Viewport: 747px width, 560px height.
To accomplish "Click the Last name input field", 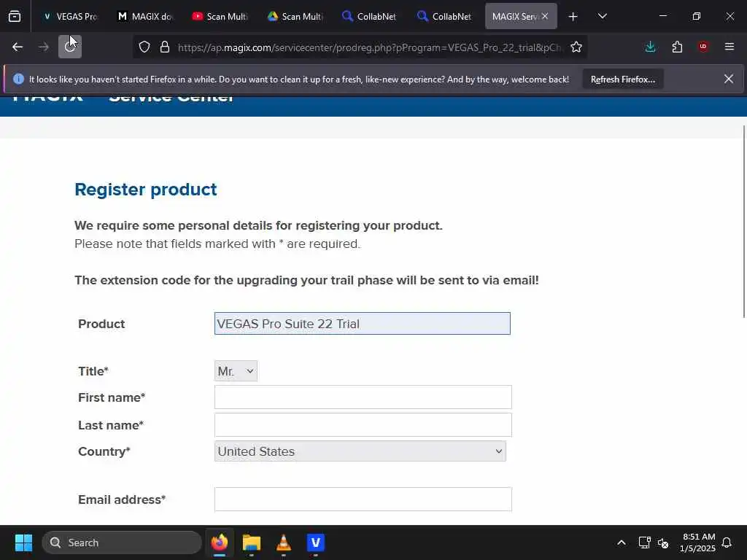I will 363,425.
